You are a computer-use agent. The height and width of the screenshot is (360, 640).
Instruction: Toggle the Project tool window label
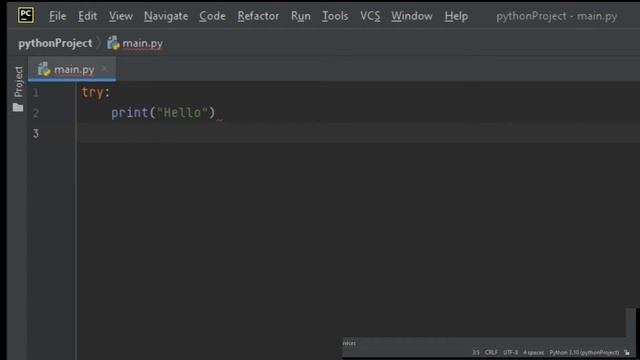pos(18,82)
